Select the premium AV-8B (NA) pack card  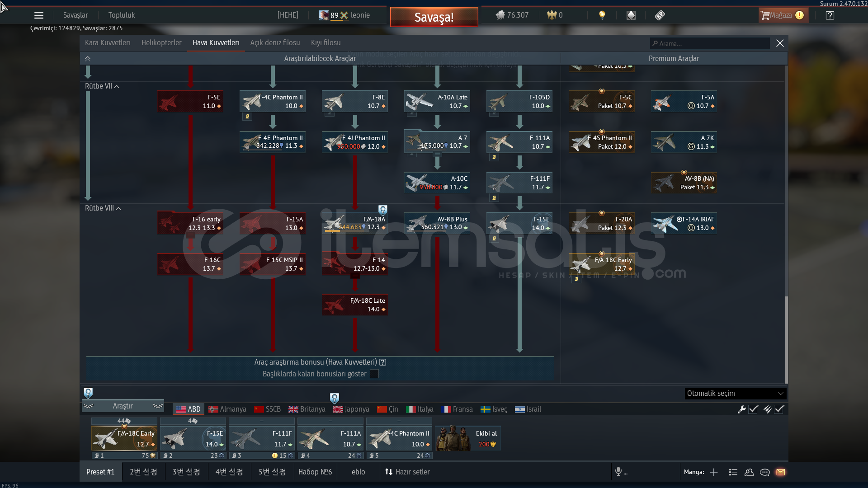click(x=684, y=183)
